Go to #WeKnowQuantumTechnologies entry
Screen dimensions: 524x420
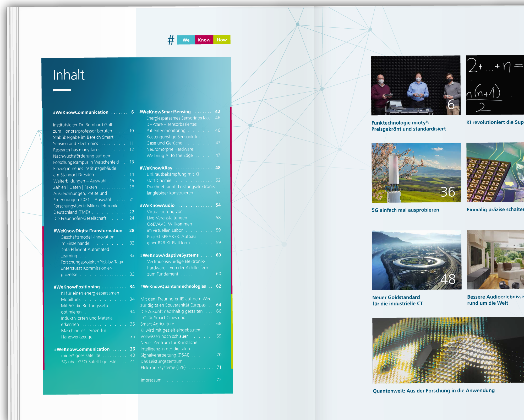coord(173,286)
